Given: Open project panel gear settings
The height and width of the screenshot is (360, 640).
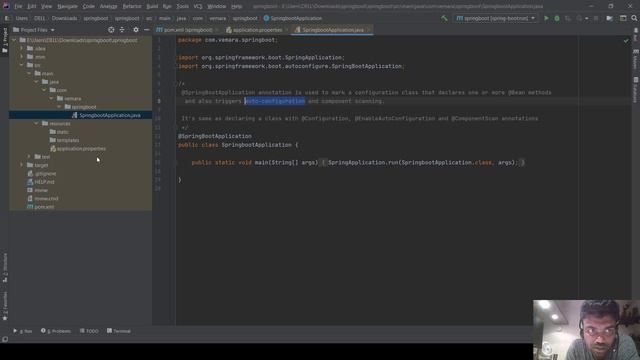Looking at the screenshot, I should coord(136,30).
